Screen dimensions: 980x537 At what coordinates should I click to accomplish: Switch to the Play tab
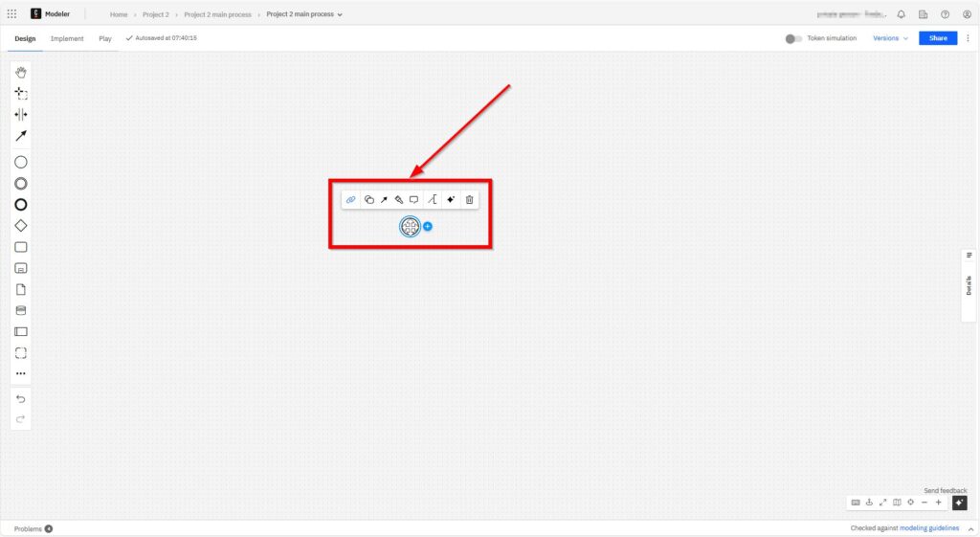click(x=105, y=38)
